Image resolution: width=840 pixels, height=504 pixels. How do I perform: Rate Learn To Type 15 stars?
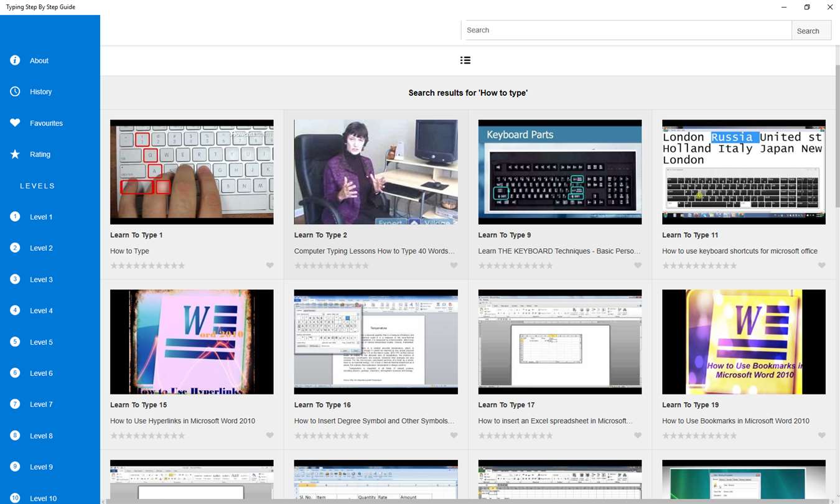[x=147, y=436]
